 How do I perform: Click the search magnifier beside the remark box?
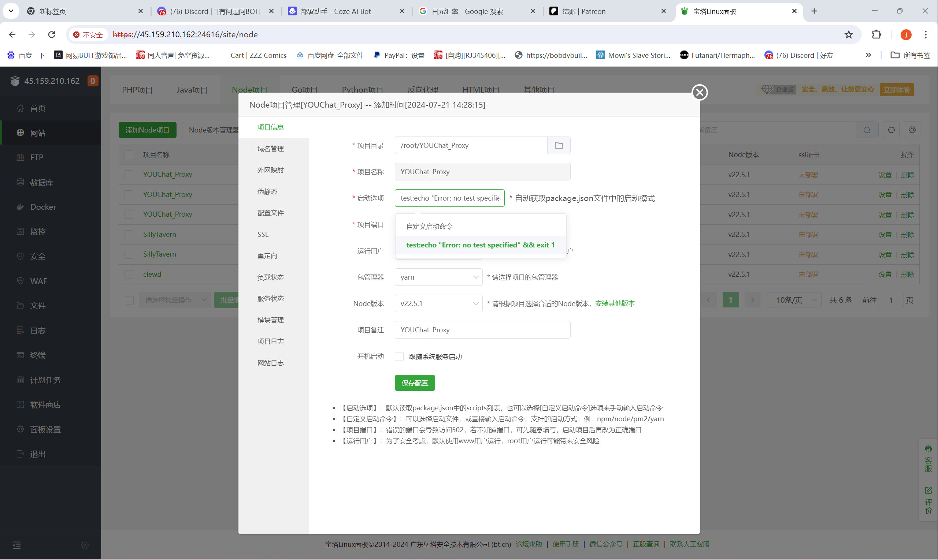tap(867, 130)
